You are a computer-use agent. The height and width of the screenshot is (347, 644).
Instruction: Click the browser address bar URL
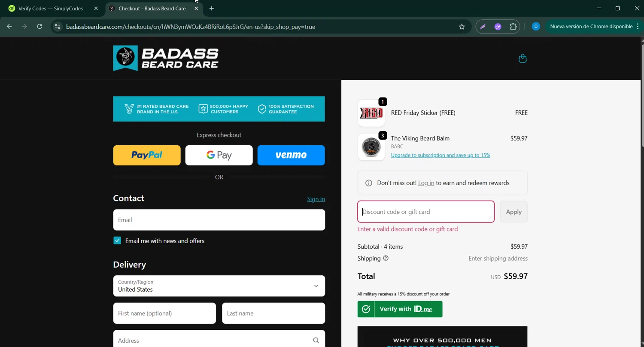click(191, 27)
